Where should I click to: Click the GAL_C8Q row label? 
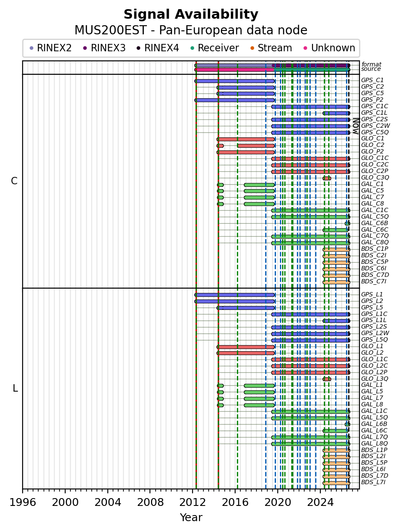tap(375, 243)
